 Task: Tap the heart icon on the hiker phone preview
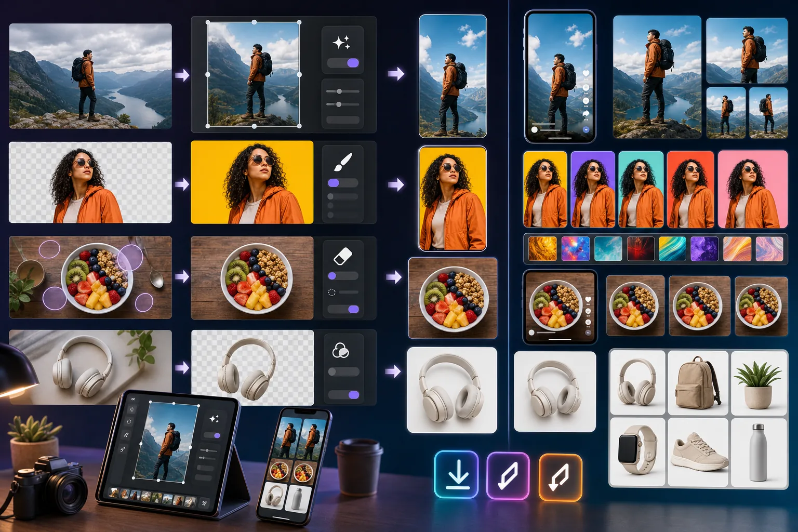point(586,74)
